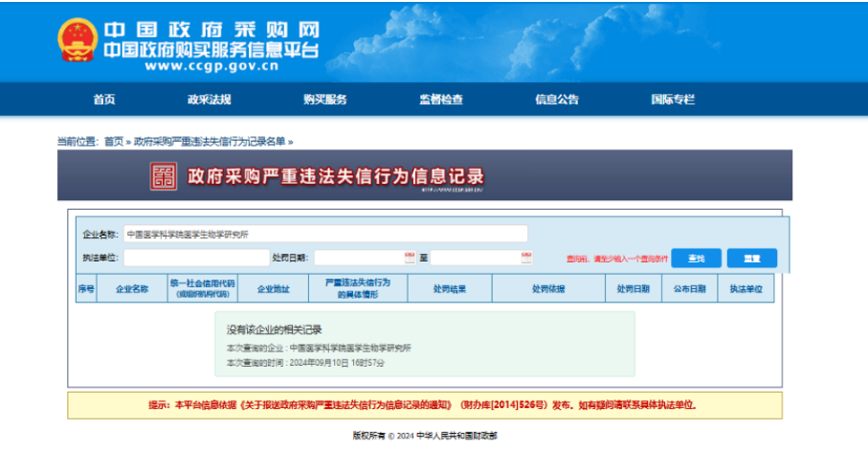The height and width of the screenshot is (452, 868).
Task: Click the red query hint text beside 查找
Action: coord(616,259)
